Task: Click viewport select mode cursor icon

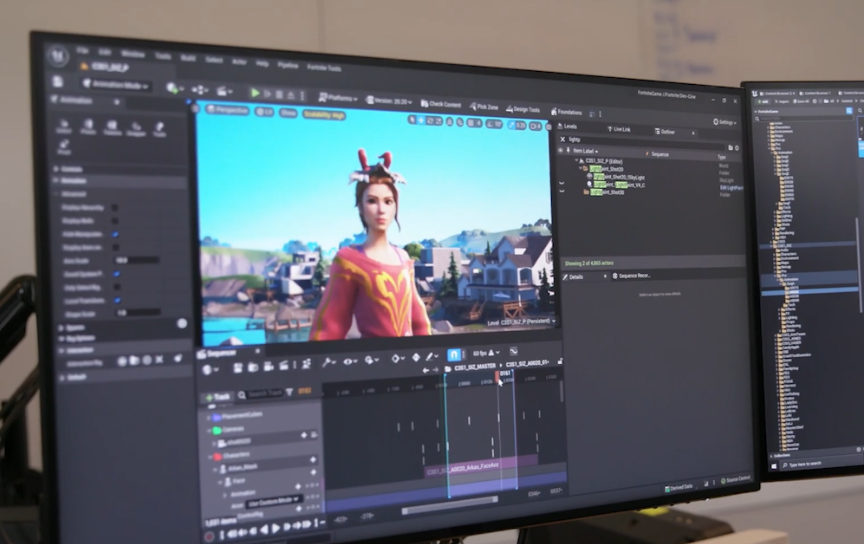Action: coord(412,120)
